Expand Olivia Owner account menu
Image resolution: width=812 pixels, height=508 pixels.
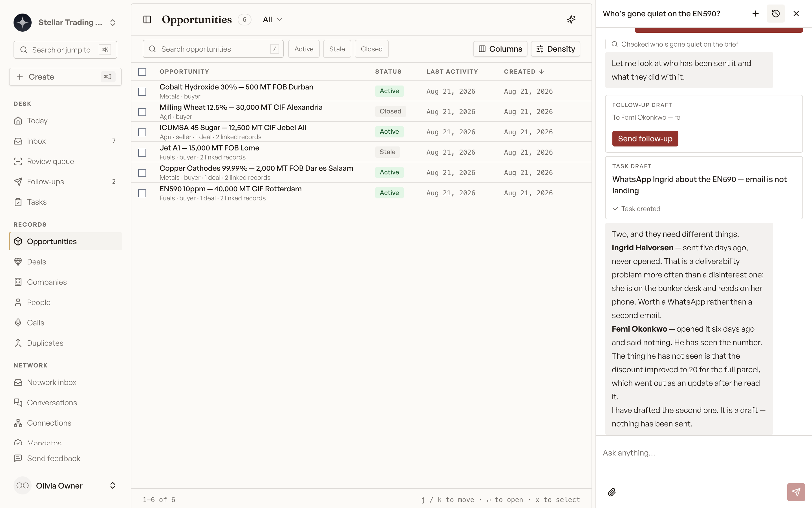65,485
